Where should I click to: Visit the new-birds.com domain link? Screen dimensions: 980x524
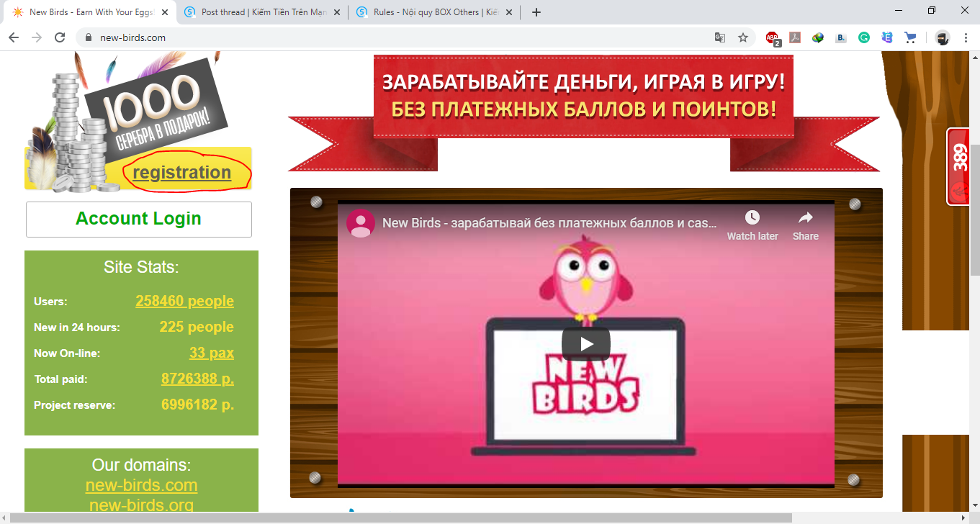(x=141, y=485)
